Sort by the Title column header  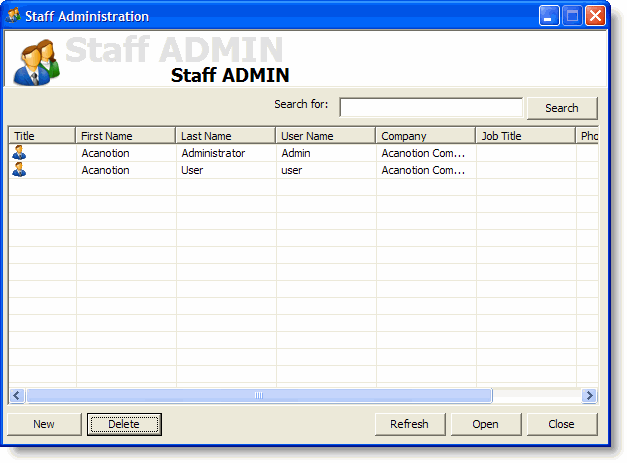42,136
